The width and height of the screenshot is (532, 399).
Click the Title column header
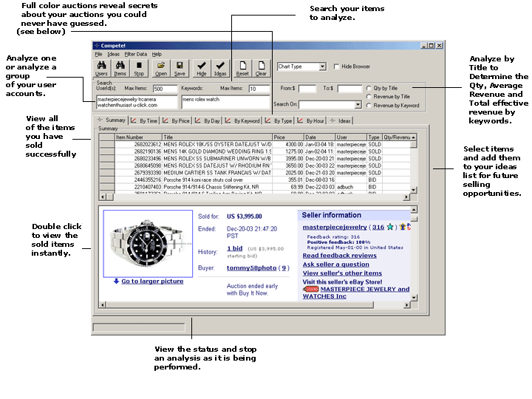(217, 137)
